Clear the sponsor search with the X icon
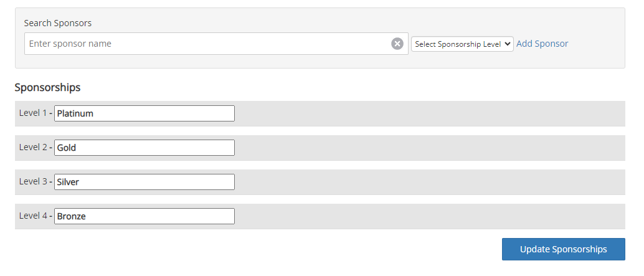This screenshot has height=276, width=644. click(x=397, y=44)
